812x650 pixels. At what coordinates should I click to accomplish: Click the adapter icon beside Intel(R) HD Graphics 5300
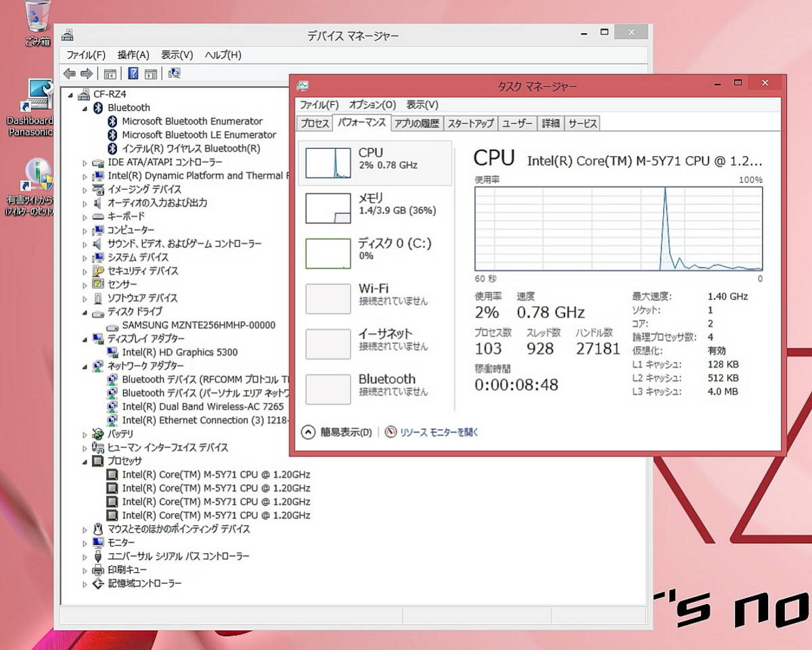[113, 352]
